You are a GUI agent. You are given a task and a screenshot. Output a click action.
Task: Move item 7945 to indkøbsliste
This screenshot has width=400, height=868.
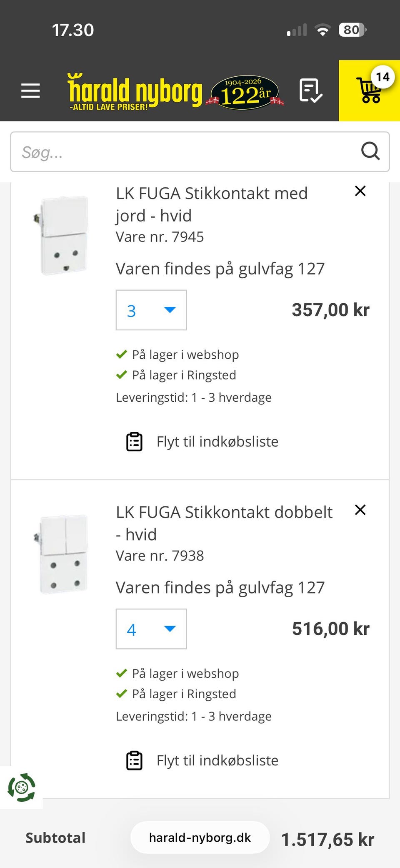tap(217, 442)
